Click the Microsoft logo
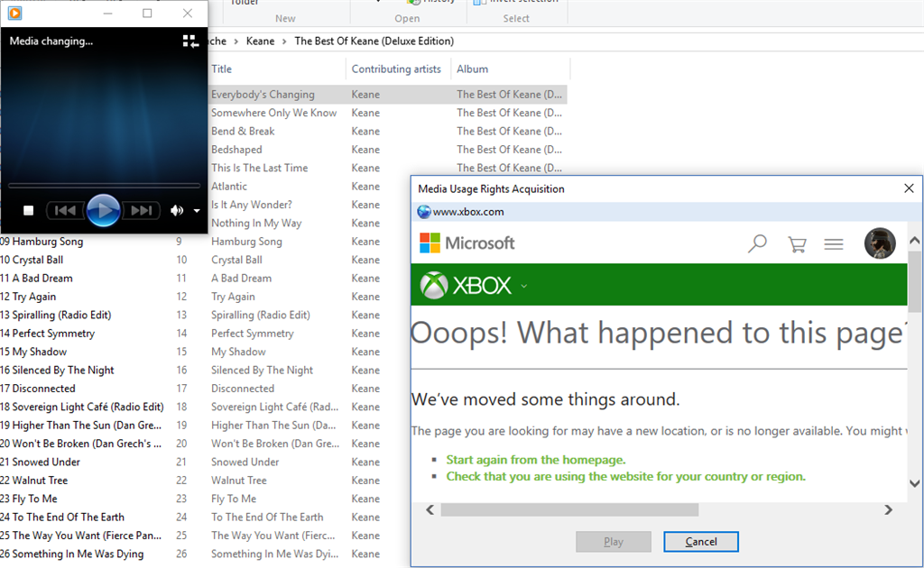The width and height of the screenshot is (924, 568). click(x=467, y=243)
